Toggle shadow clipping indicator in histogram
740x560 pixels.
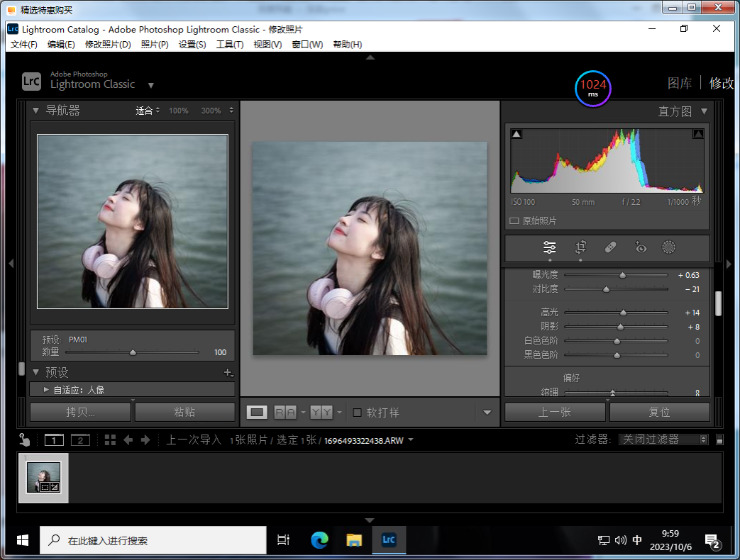click(517, 134)
